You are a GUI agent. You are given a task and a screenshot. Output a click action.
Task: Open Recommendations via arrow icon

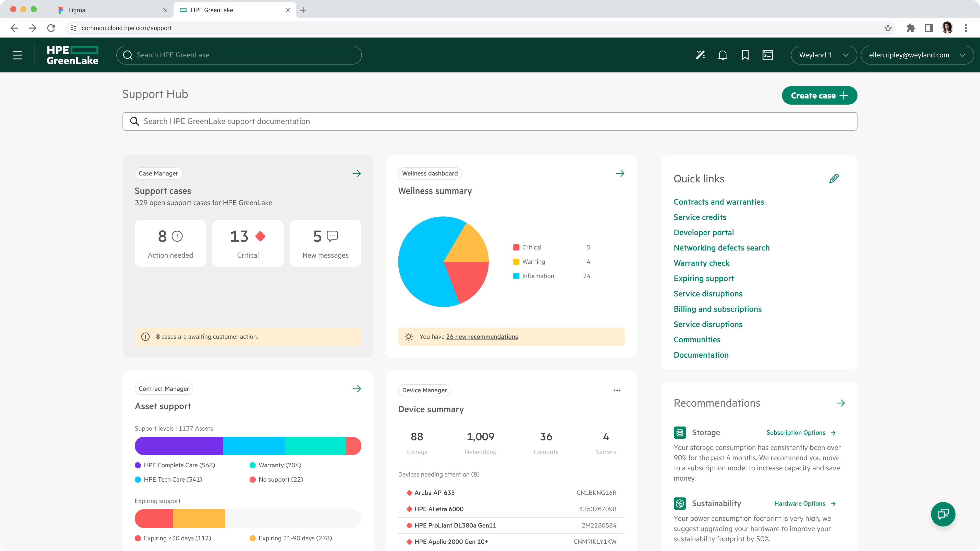(840, 403)
